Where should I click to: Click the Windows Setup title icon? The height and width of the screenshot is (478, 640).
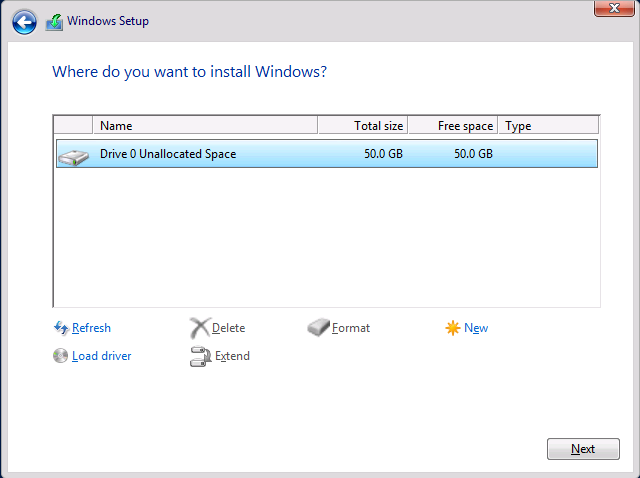(54, 22)
